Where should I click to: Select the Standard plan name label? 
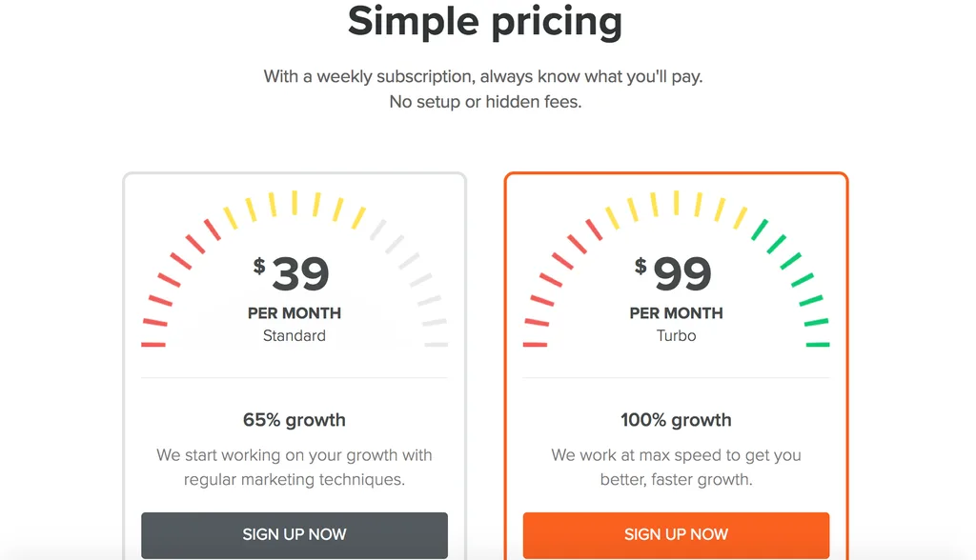[x=295, y=336]
